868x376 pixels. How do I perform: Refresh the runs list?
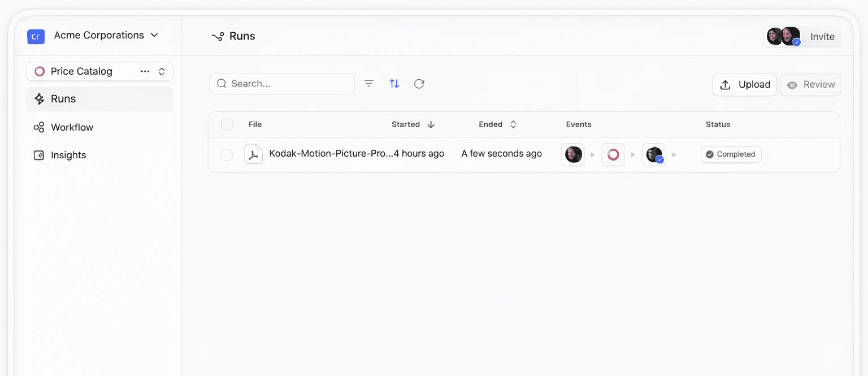coord(419,84)
